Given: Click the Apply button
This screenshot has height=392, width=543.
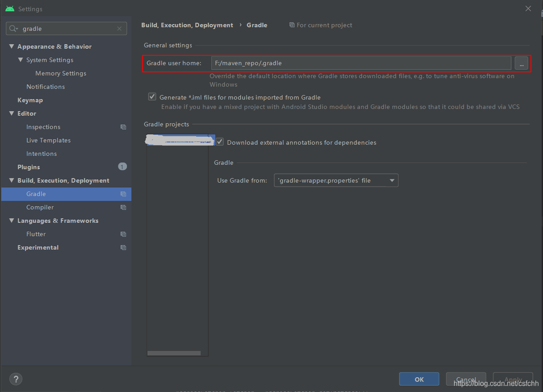Looking at the screenshot, I should [513, 379].
